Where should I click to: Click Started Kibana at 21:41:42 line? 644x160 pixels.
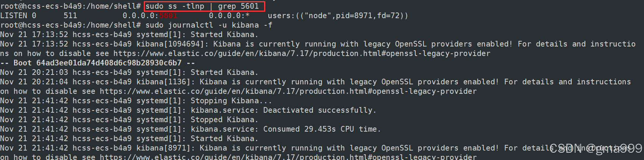pos(224,138)
